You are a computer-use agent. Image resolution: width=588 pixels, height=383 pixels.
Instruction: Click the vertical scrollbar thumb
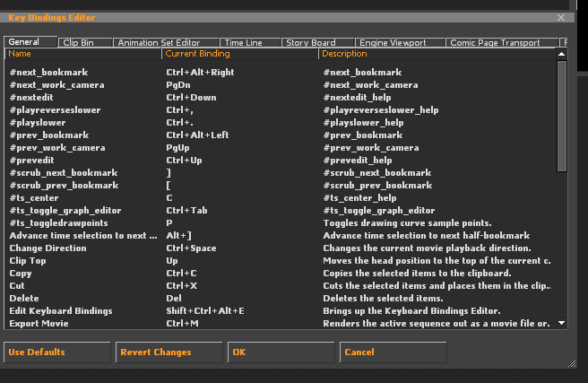click(x=561, y=115)
